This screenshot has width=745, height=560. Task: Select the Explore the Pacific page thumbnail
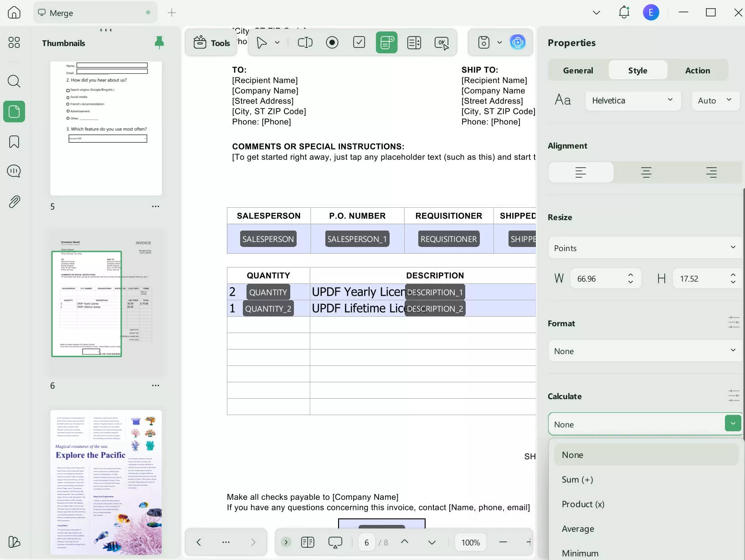pyautogui.click(x=106, y=482)
